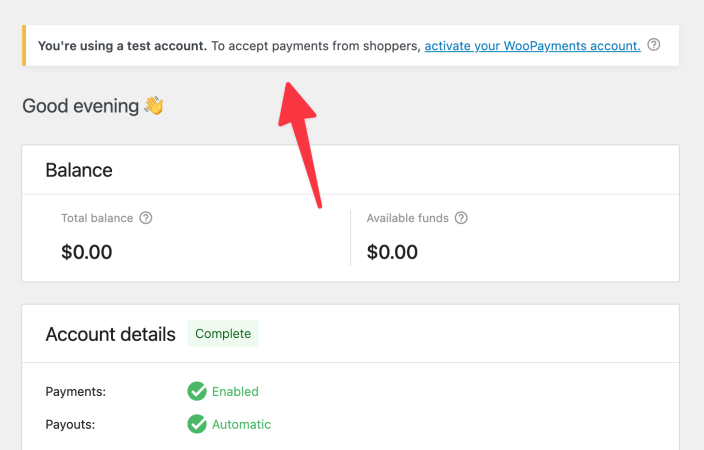Select the Automatic payouts status text
This screenshot has height=450, width=704.
242,424
